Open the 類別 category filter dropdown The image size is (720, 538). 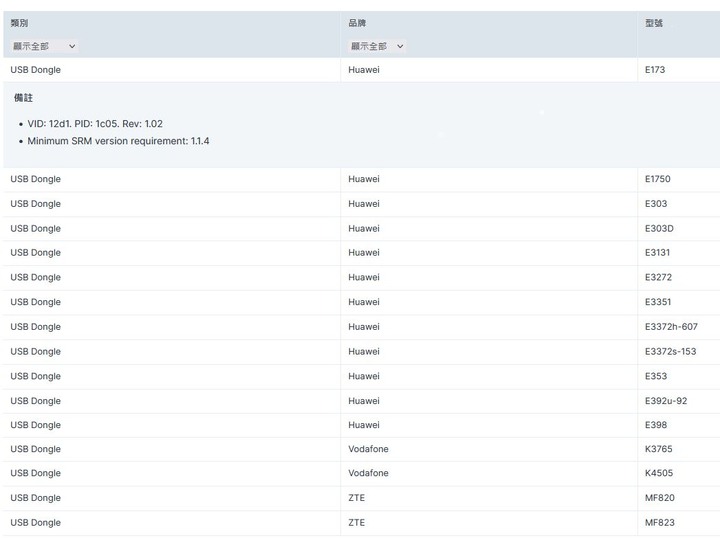coord(44,46)
